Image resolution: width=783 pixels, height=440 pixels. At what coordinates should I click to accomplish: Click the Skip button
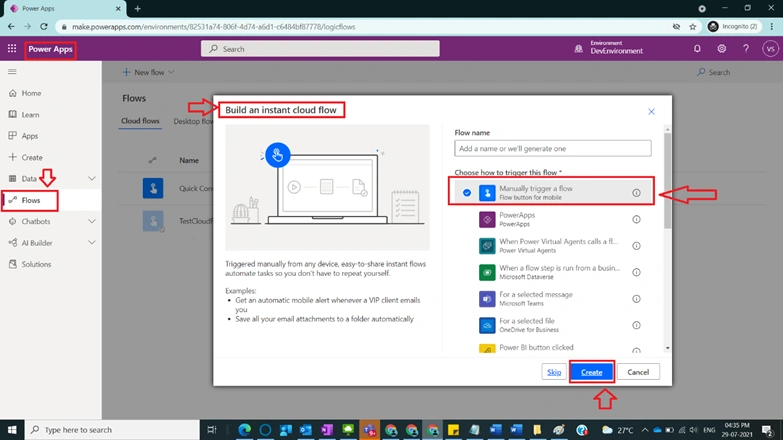(x=554, y=372)
